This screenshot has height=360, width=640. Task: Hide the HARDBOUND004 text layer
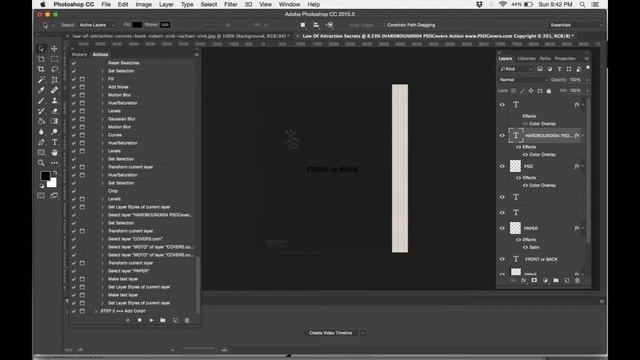(x=502, y=136)
